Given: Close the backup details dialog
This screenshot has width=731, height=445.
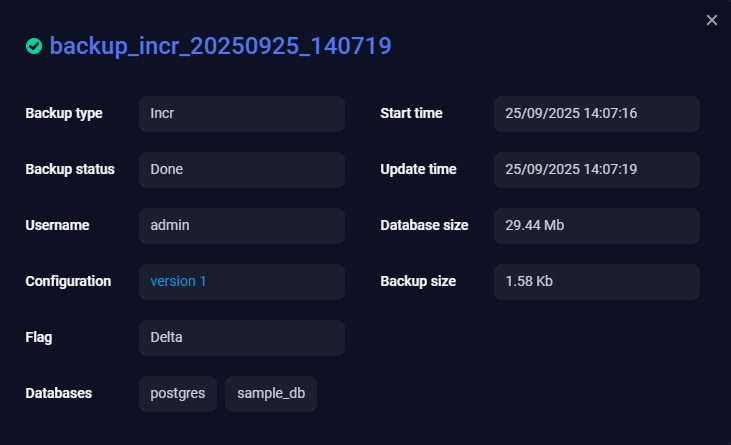Looking at the screenshot, I should (x=712, y=20).
